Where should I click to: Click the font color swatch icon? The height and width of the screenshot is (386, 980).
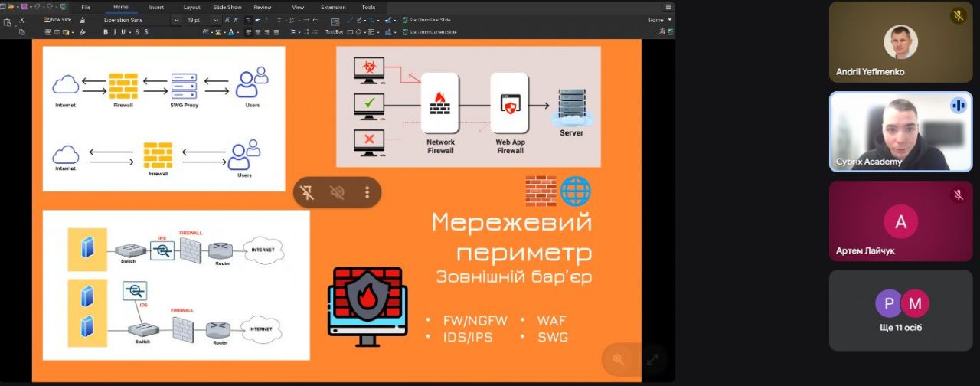[x=229, y=32]
